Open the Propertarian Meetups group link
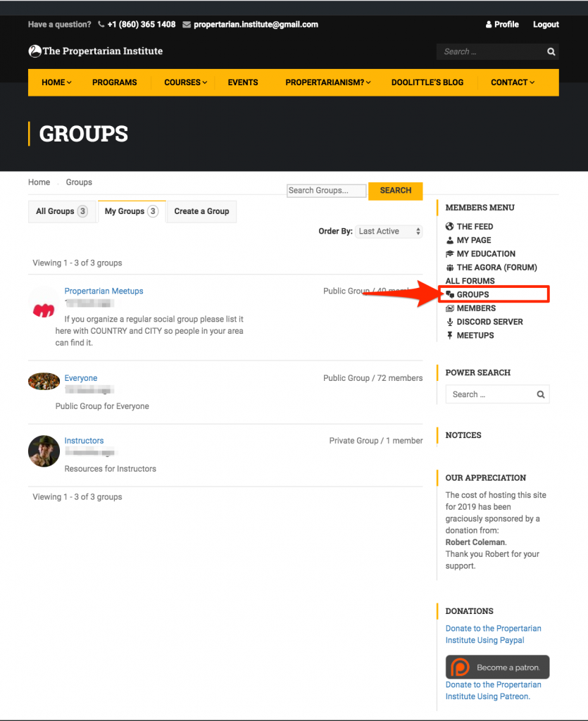The height and width of the screenshot is (721, 588). click(104, 291)
